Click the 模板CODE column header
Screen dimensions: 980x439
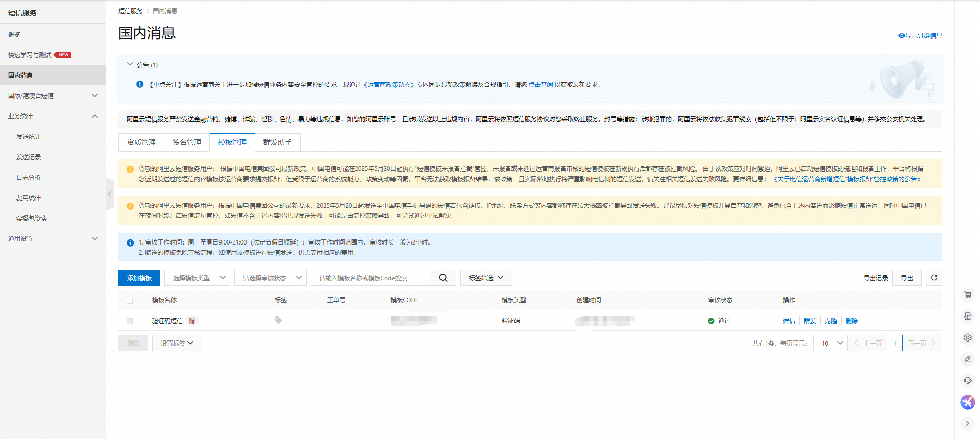click(404, 300)
